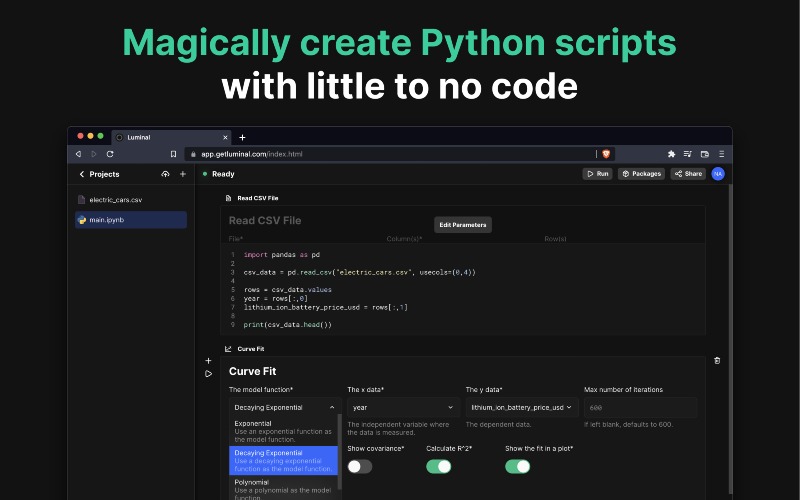Open the browser extensions puzzle icon
The height and width of the screenshot is (500, 800).
pyautogui.click(x=671, y=154)
